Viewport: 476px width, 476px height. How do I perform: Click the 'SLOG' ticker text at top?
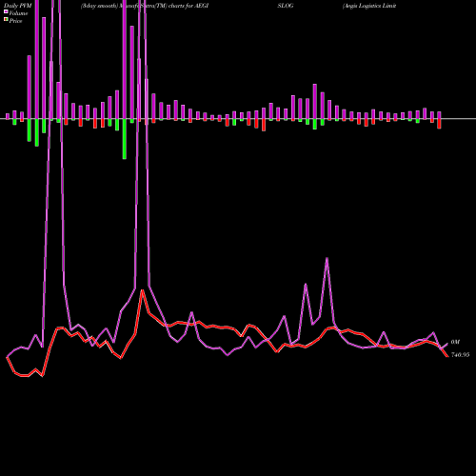pyautogui.click(x=286, y=6)
